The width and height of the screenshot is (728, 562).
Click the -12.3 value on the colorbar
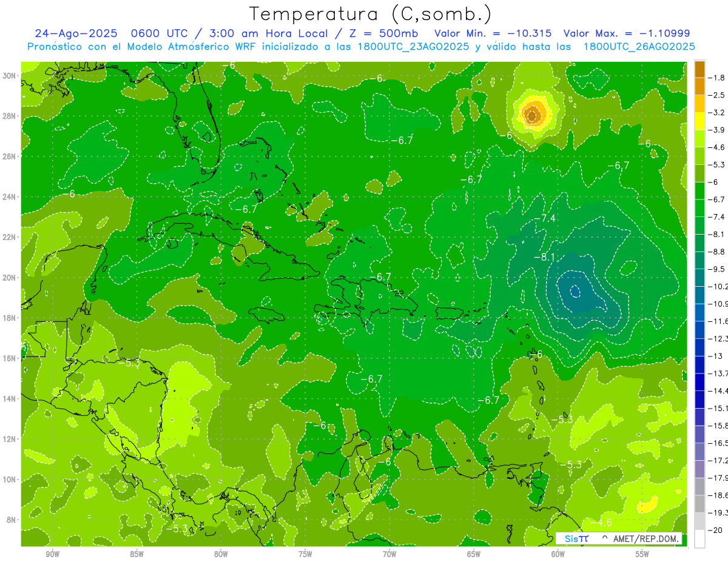coord(718,338)
